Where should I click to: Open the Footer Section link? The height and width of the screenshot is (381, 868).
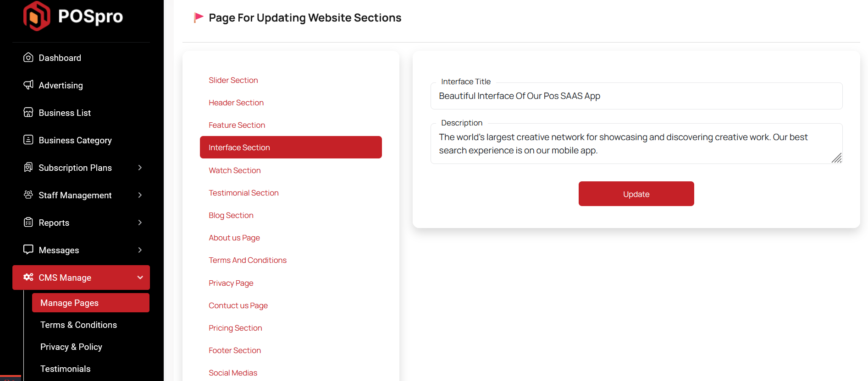click(235, 350)
